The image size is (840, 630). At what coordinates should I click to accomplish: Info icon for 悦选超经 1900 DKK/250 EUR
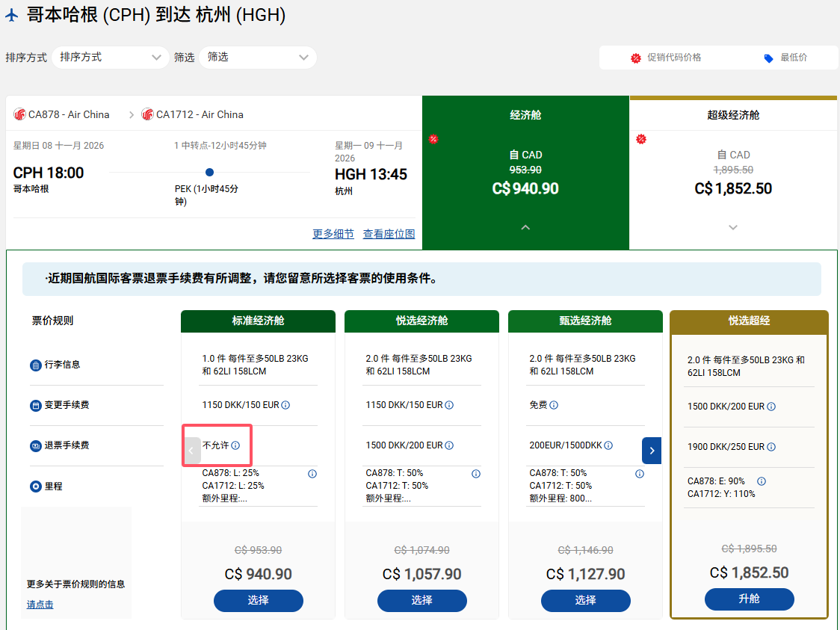tap(771, 447)
